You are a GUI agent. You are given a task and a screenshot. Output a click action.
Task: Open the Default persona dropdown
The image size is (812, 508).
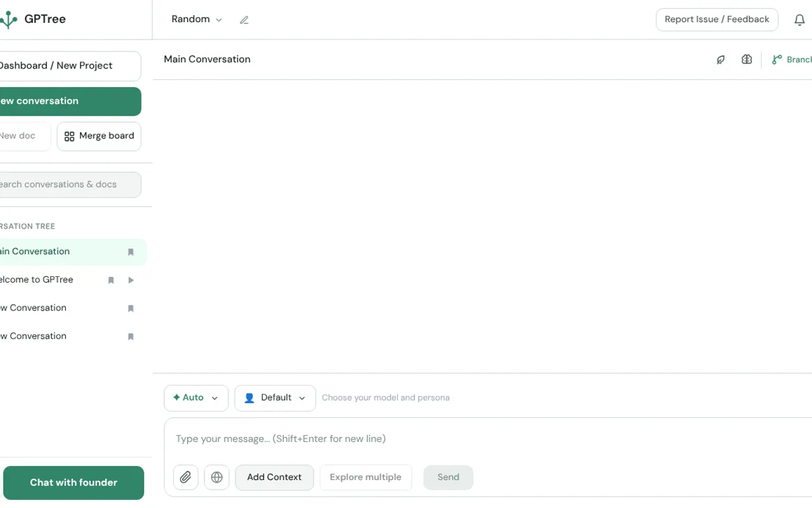click(x=275, y=398)
